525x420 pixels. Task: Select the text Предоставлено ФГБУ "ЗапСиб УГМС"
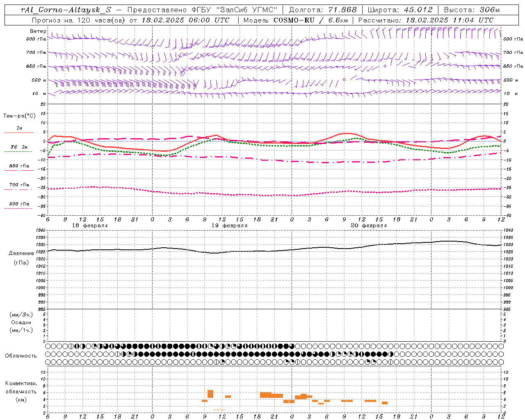[x=202, y=10]
